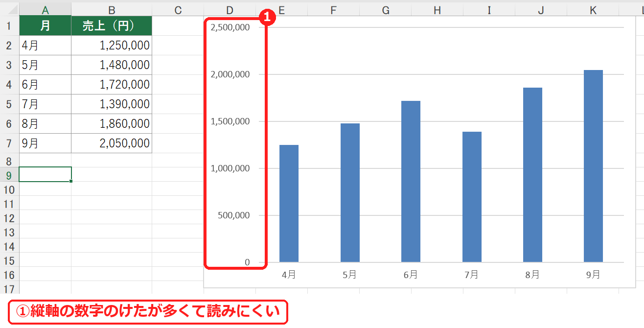Click the 4月 bar in the chart

coord(289,204)
